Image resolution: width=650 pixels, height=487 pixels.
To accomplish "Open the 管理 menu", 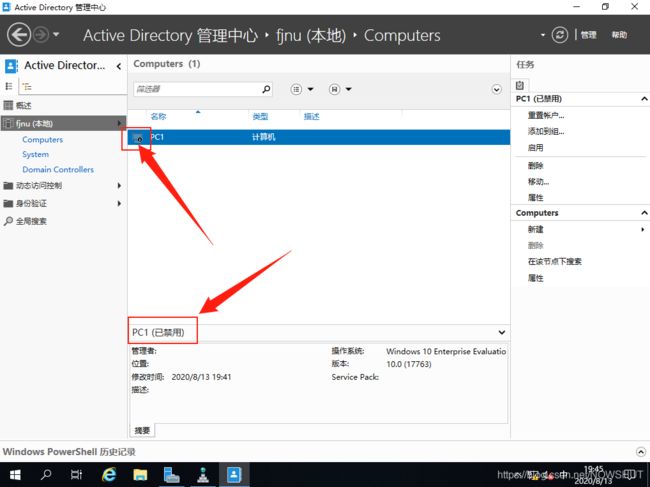I will point(588,35).
